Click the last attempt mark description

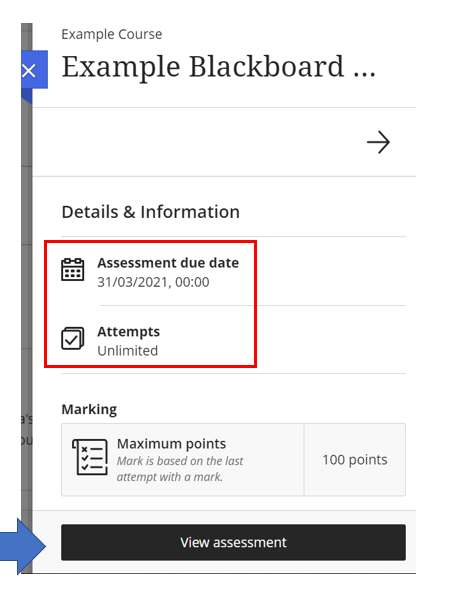click(x=180, y=469)
